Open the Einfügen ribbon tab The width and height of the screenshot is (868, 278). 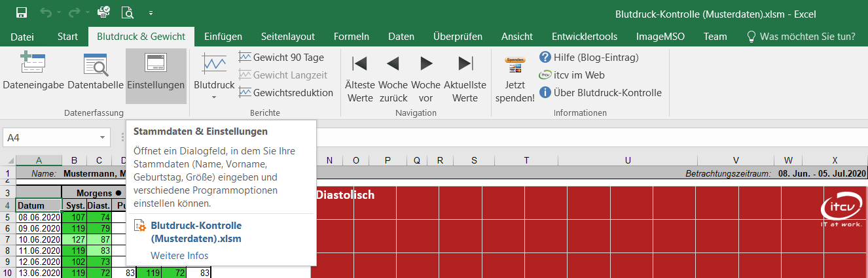(223, 37)
